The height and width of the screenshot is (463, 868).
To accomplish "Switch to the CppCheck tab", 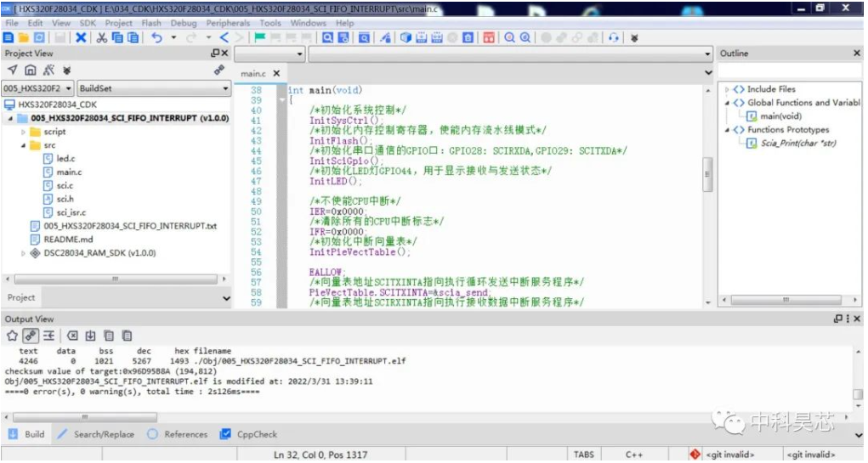I will 248,434.
